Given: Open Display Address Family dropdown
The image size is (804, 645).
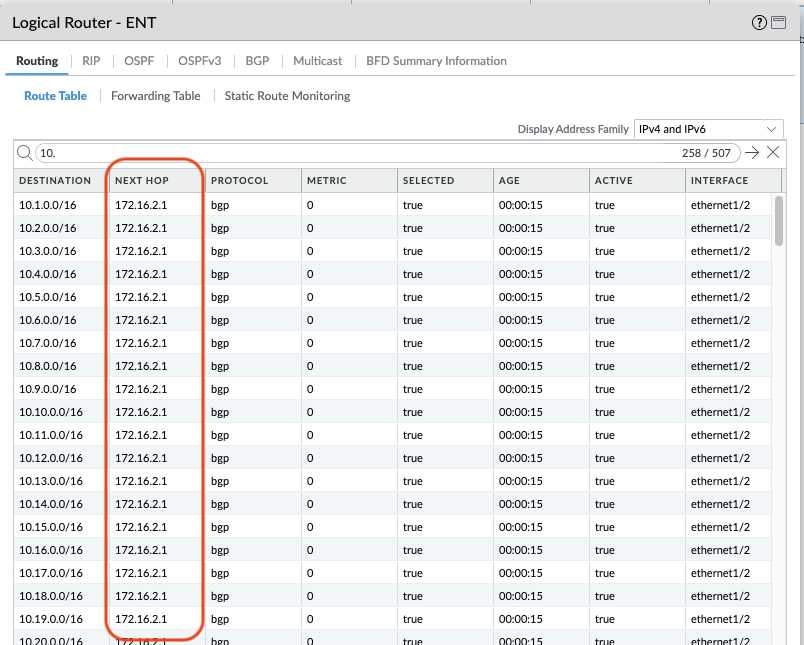Looking at the screenshot, I should point(709,129).
